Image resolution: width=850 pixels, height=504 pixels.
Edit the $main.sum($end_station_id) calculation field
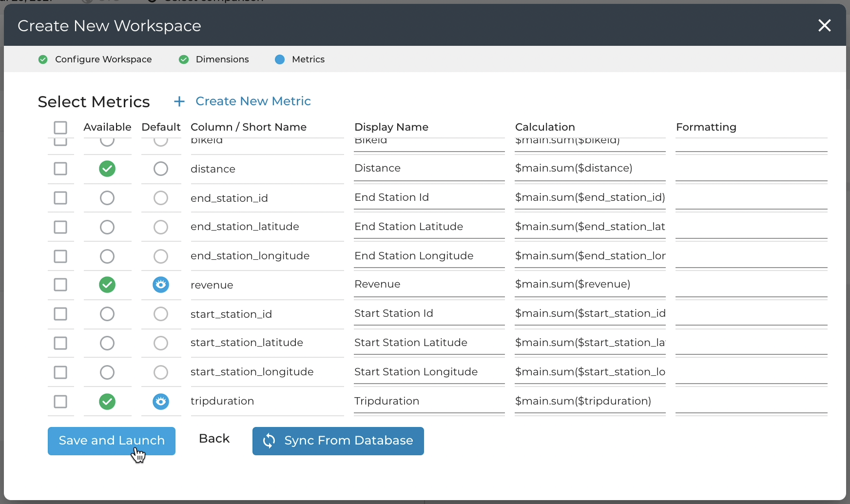coord(590,197)
